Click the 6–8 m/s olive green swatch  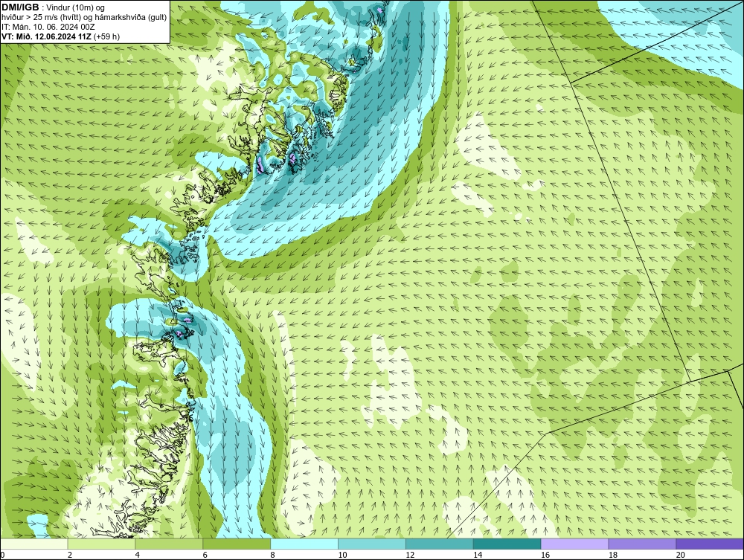coord(237,544)
